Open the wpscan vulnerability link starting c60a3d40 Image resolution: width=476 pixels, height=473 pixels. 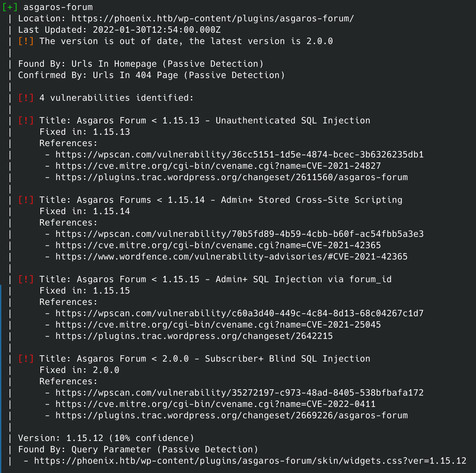point(239,313)
